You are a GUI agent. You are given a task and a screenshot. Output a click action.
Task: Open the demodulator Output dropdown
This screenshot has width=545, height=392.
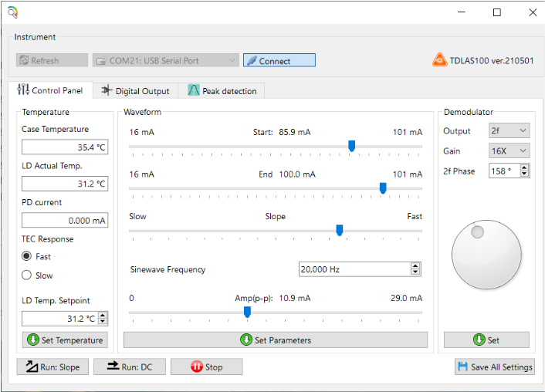pos(509,131)
